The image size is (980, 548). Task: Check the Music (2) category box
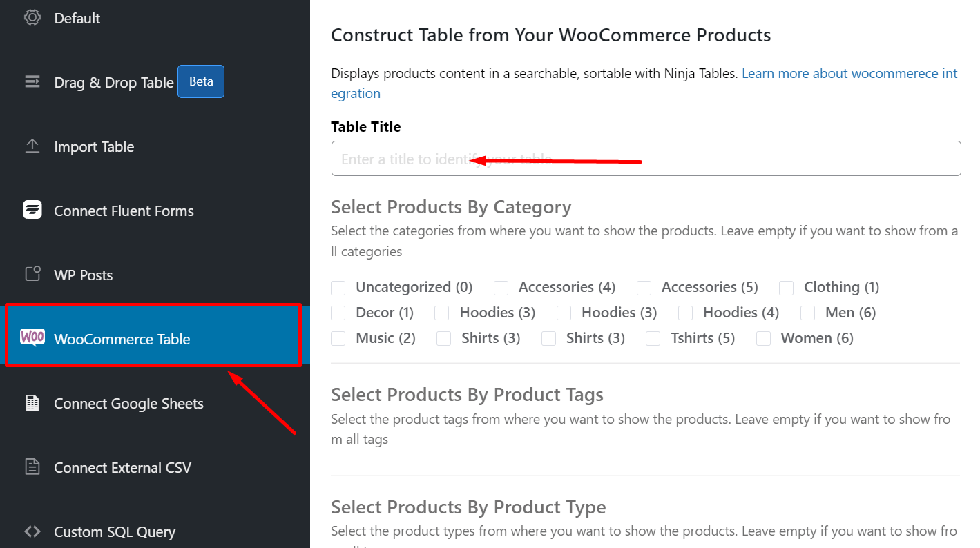pyautogui.click(x=338, y=338)
